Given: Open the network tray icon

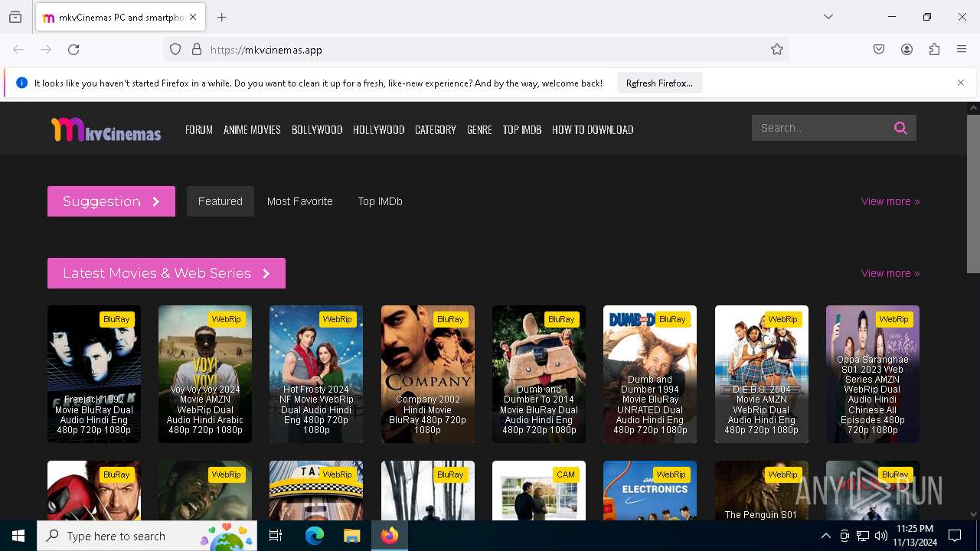Looking at the screenshot, I should coord(863,536).
